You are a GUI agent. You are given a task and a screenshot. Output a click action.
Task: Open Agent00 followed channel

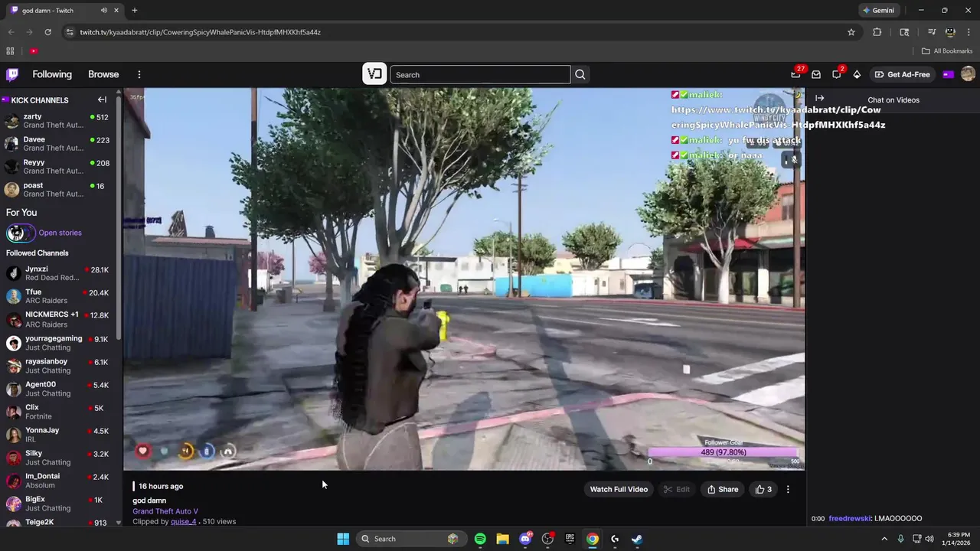57,389
